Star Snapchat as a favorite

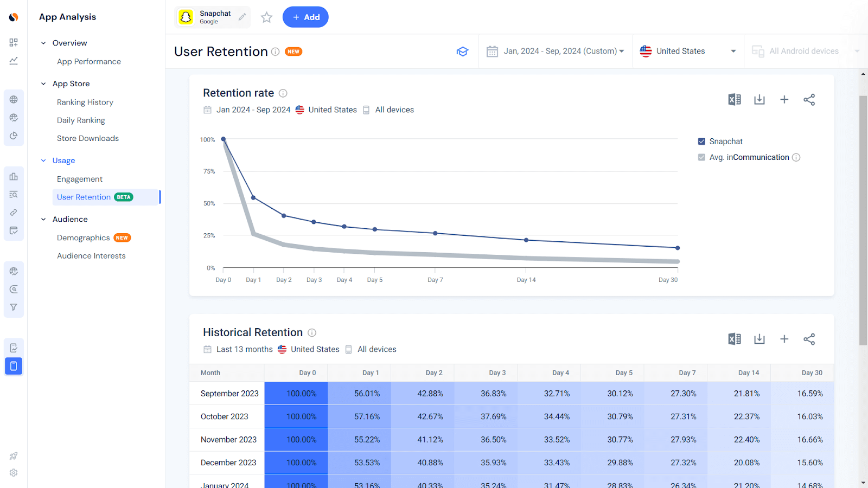(266, 17)
